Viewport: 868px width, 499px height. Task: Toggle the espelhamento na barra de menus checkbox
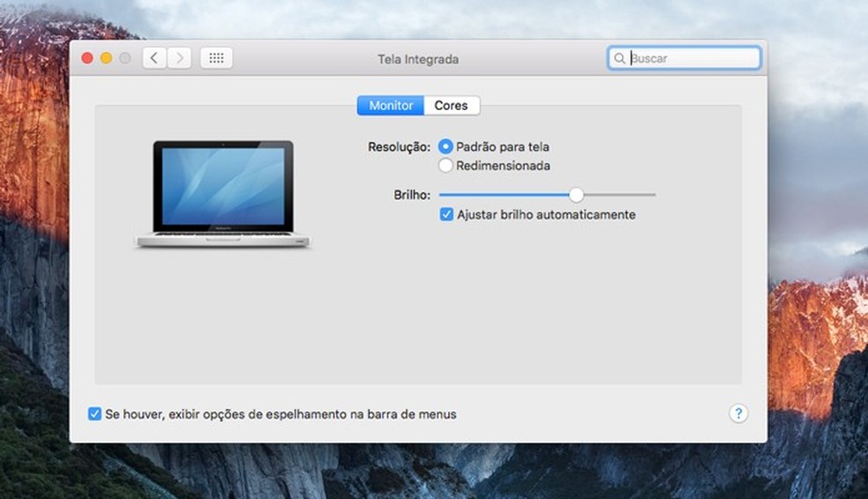pyautogui.click(x=94, y=413)
